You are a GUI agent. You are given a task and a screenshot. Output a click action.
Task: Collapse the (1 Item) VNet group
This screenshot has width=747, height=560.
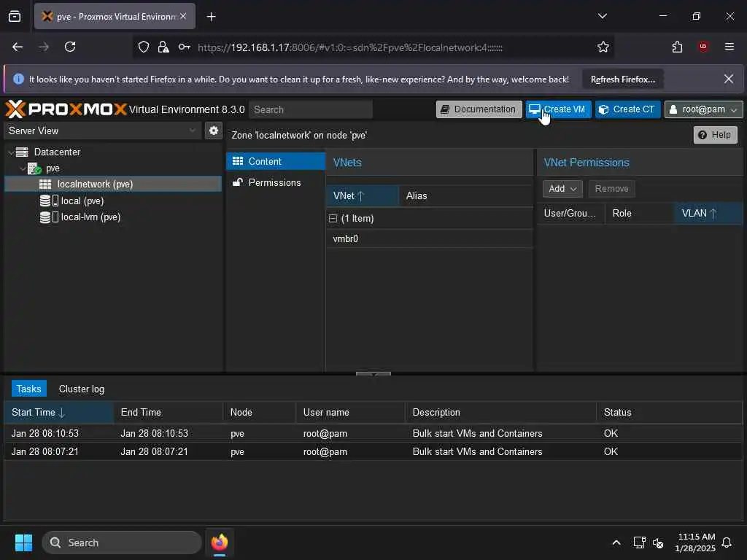click(x=333, y=219)
